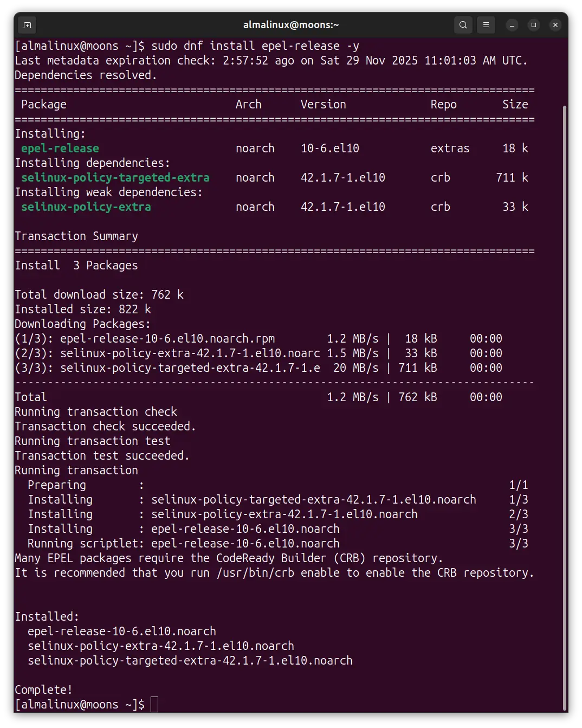Viewport: 582px width, 728px height.
Task: Click the 'Complete!' message
Action: point(43,690)
